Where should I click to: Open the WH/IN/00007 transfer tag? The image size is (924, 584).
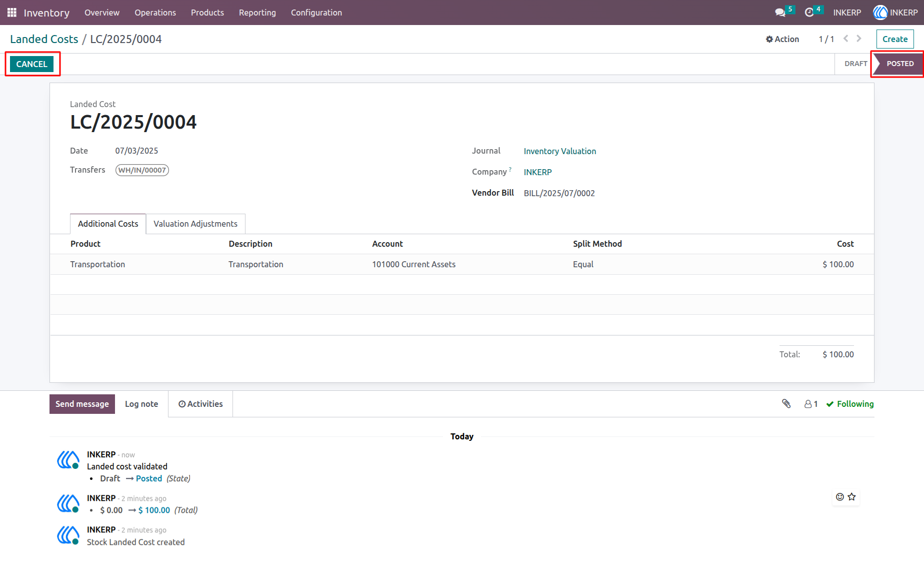click(x=142, y=170)
